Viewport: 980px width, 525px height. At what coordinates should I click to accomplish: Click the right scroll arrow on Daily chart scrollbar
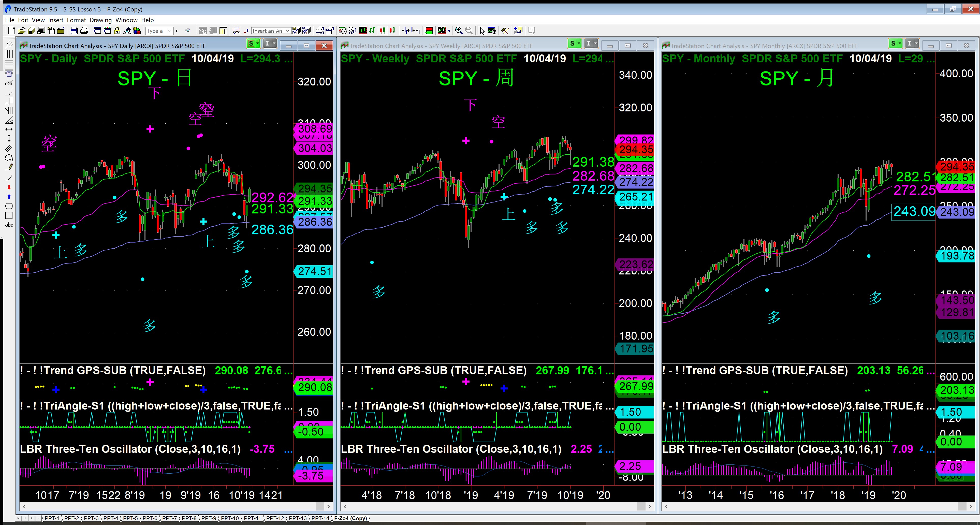329,506
